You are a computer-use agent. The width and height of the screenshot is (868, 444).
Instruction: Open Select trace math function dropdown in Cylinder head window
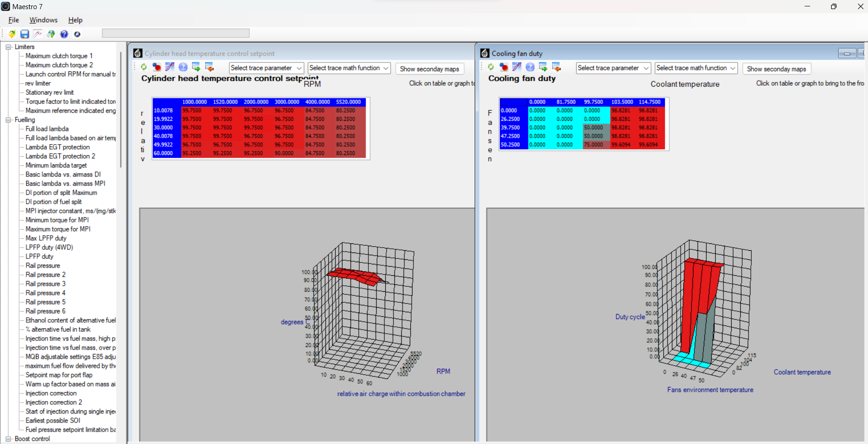tap(349, 68)
